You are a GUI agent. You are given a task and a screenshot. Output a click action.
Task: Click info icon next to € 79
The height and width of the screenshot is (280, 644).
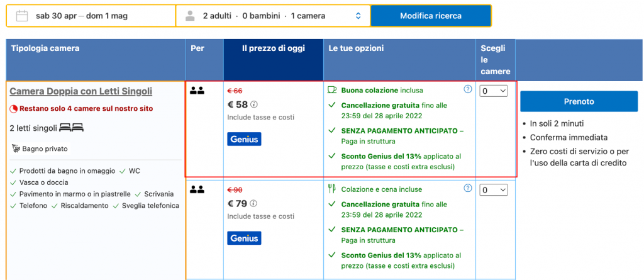click(254, 203)
